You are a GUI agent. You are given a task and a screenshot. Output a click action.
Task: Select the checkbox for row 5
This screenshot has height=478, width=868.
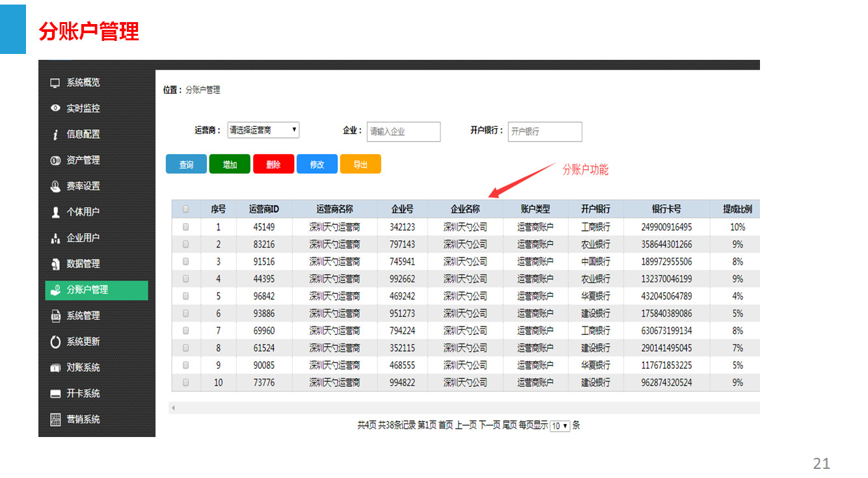pos(186,296)
